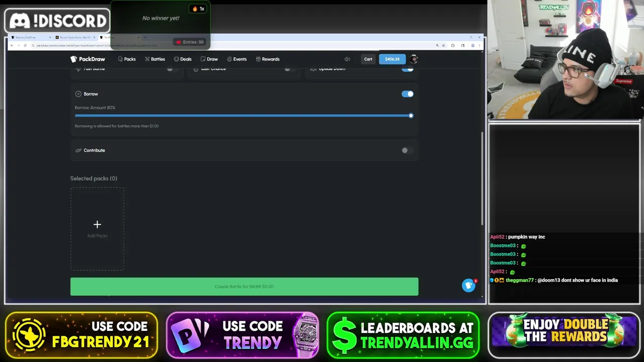The width and height of the screenshot is (644, 362).
Task: Click the Borrow percent icon
Action: 78,94
